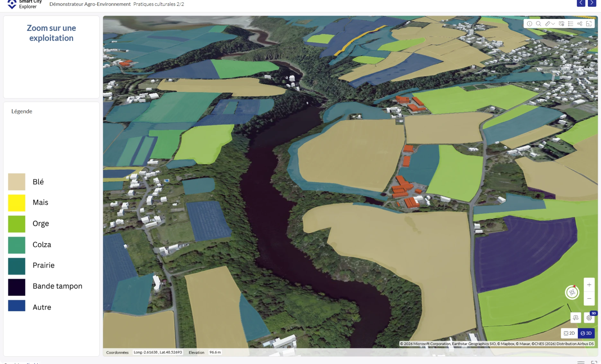Click the Prairie teal legend swatch
The height and width of the screenshot is (364, 601).
(x=17, y=266)
